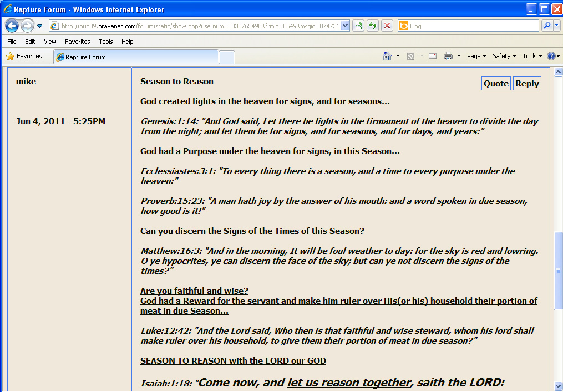Click the heading about lights in the heaven
Image resolution: width=563 pixels, height=392 pixels.
pyautogui.click(x=265, y=101)
